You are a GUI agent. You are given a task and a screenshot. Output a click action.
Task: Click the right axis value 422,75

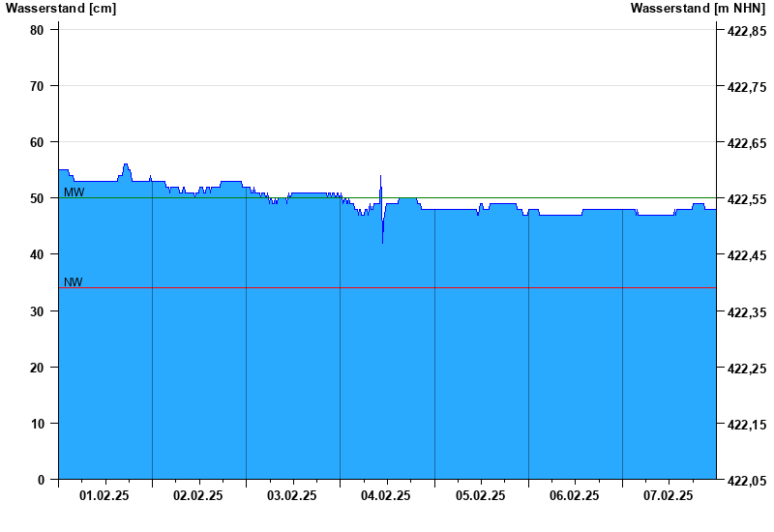click(x=747, y=87)
